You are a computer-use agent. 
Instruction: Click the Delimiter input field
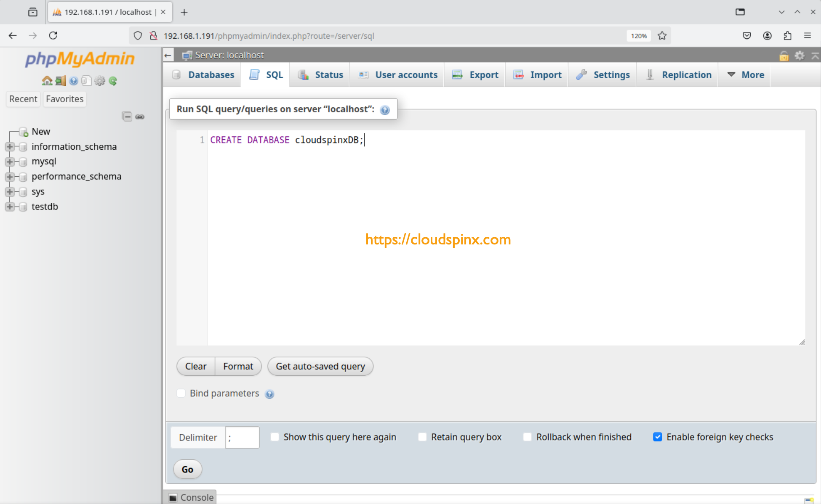(242, 437)
